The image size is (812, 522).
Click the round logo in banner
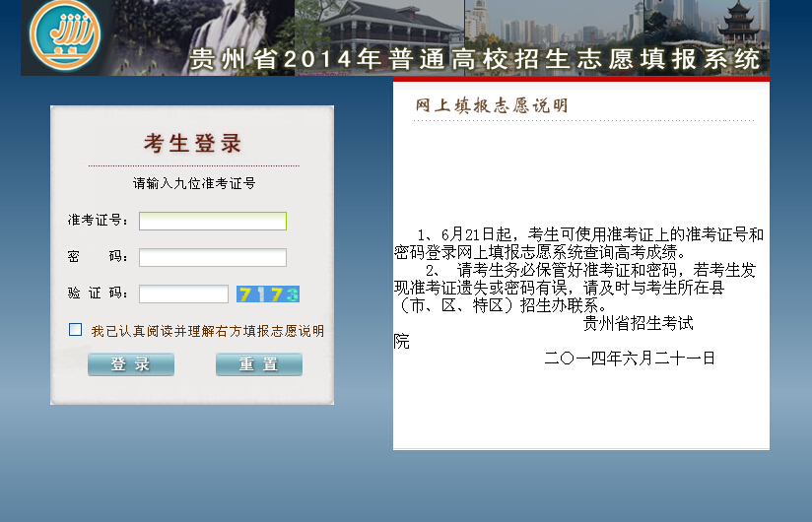(65, 35)
